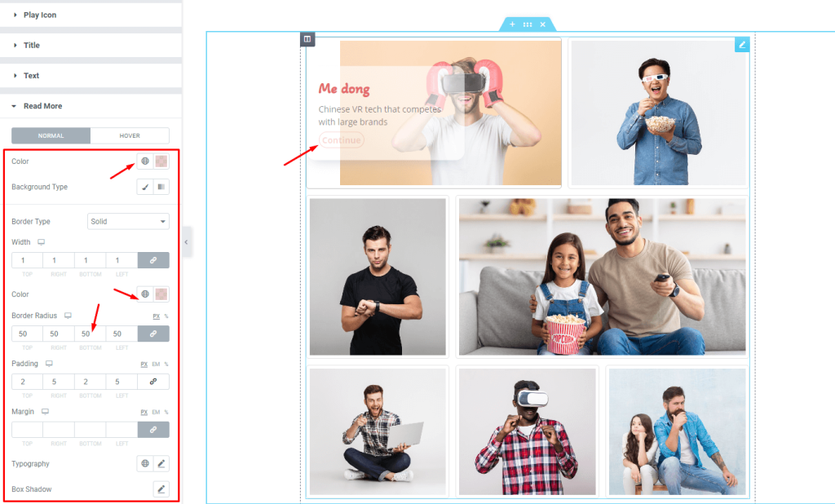The width and height of the screenshot is (835, 504).
Task: Edit Margin Bottom field
Action: coord(90,430)
